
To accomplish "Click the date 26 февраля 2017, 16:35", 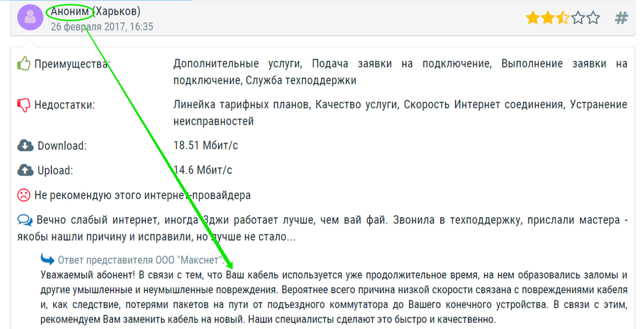I will pyautogui.click(x=102, y=27).
